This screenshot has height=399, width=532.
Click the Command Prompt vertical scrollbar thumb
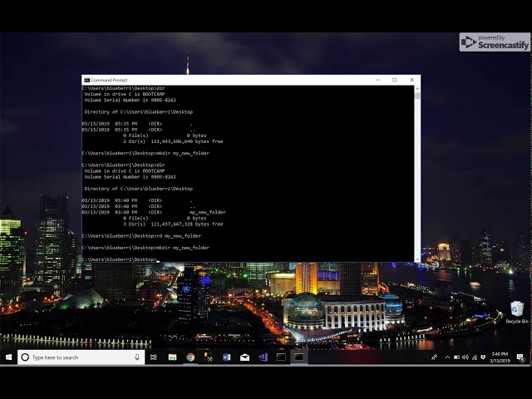pos(417,96)
